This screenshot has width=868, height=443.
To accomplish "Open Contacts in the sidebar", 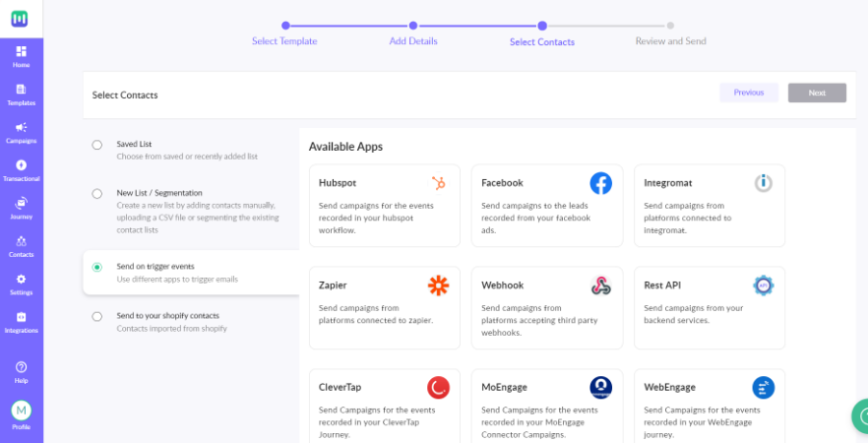I will coord(21,241).
